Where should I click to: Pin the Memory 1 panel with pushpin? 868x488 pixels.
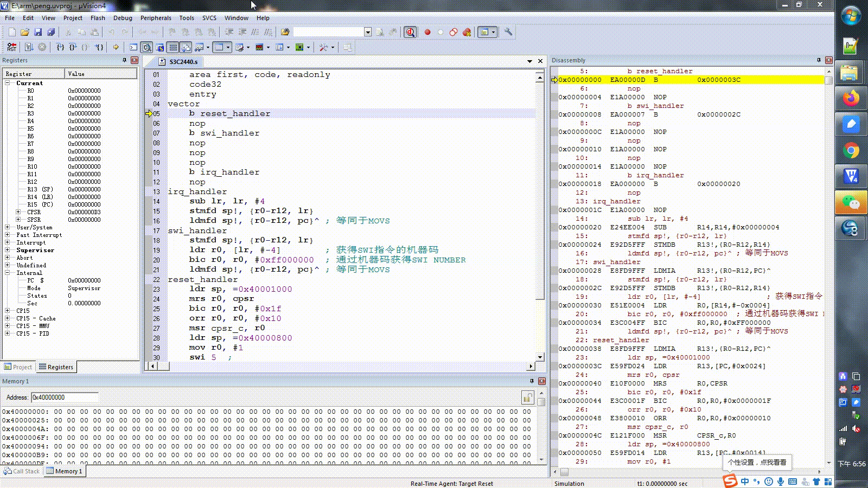[x=532, y=381]
